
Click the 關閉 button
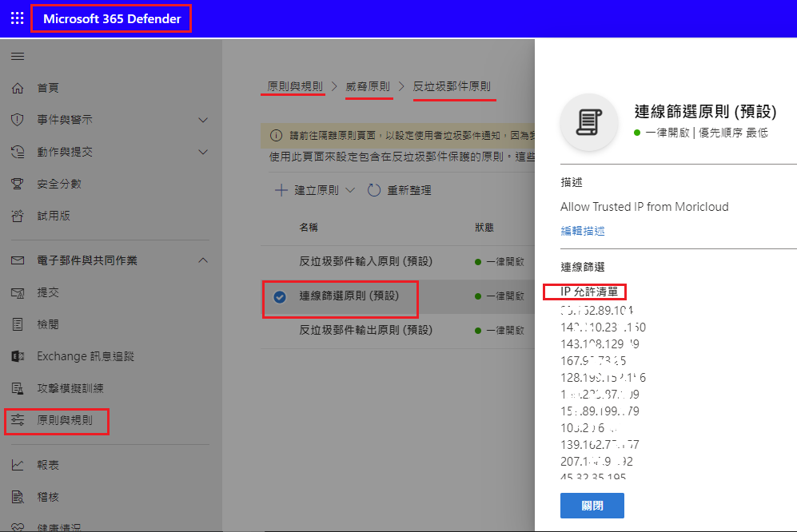[x=592, y=506]
